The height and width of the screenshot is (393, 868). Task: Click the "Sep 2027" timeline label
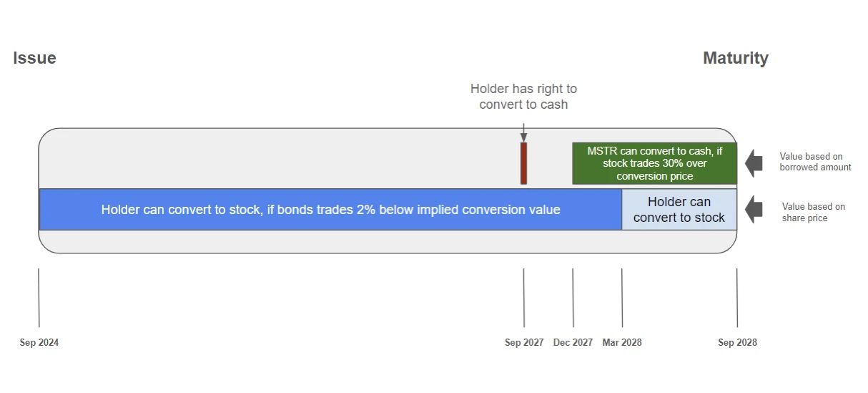(524, 342)
